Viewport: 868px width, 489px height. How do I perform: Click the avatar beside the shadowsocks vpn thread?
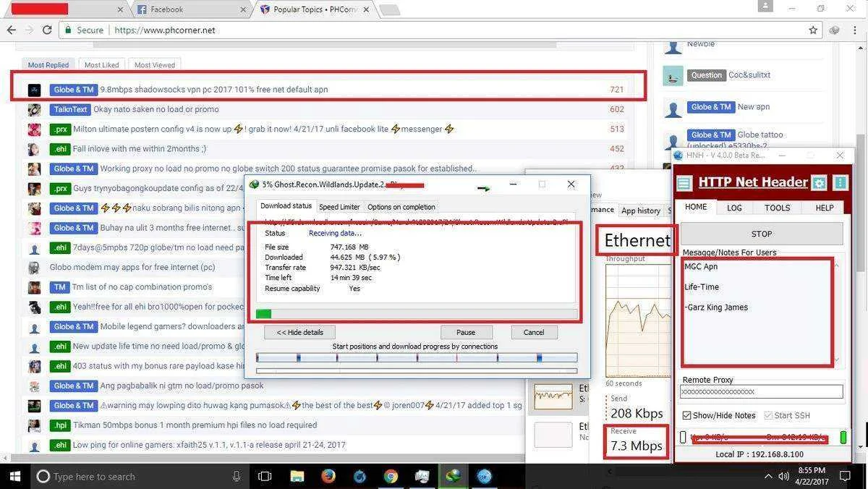pyautogui.click(x=34, y=90)
